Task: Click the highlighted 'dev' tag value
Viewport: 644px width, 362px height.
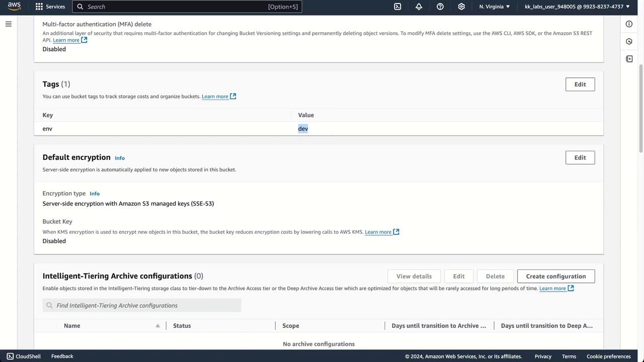Action: 303,129
